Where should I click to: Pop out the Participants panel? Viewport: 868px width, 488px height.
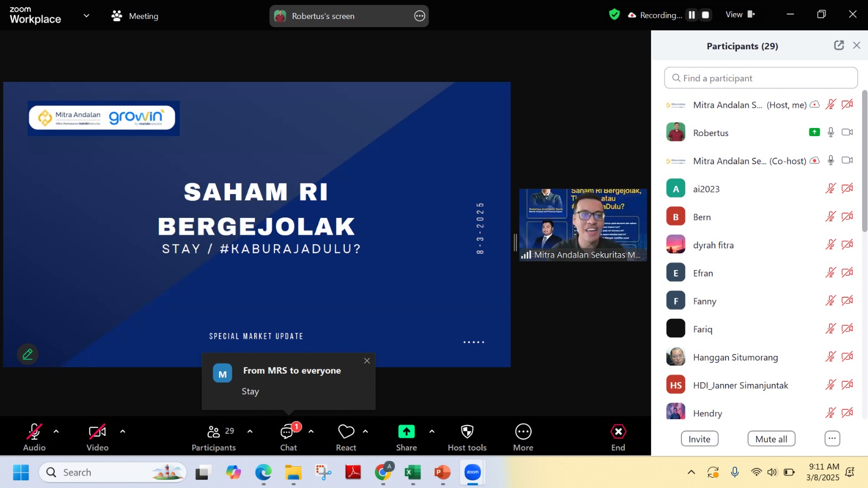pyautogui.click(x=839, y=46)
